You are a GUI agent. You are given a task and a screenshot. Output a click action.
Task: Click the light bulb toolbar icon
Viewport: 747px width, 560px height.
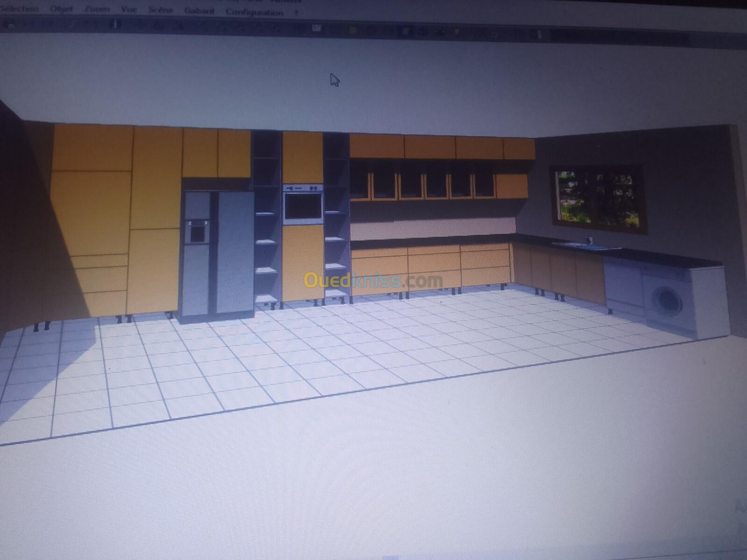pos(457,32)
